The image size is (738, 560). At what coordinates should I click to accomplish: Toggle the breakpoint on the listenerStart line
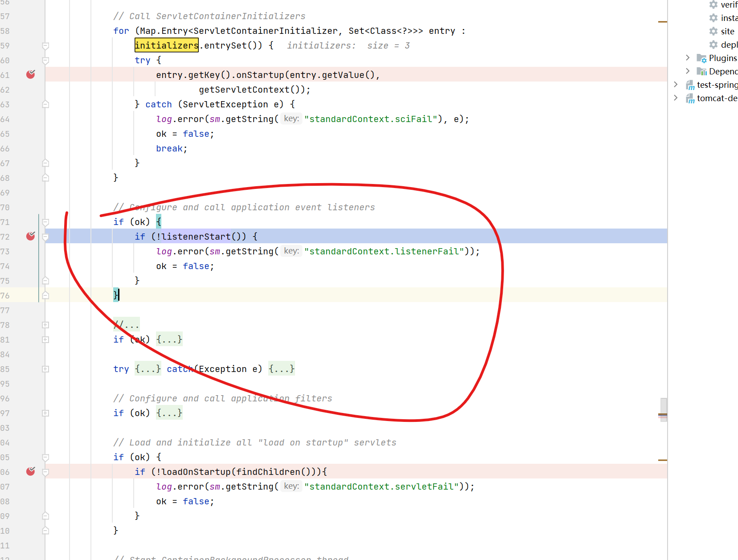point(31,236)
